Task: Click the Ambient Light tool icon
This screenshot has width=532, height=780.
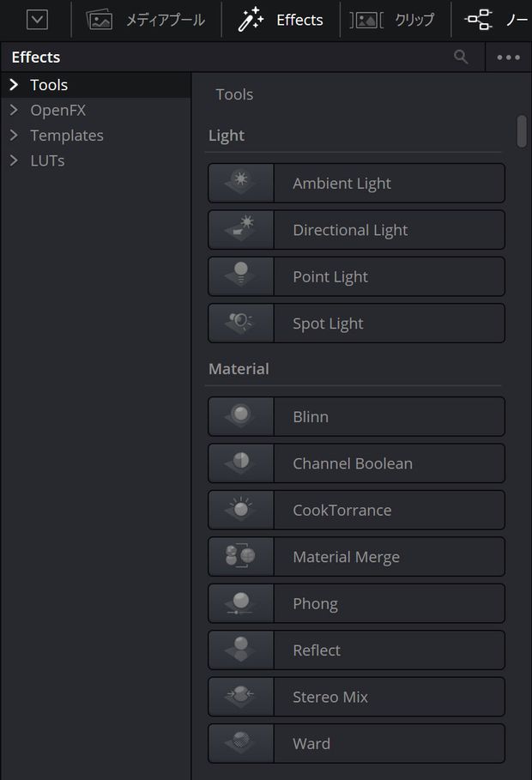Action: coord(241,183)
